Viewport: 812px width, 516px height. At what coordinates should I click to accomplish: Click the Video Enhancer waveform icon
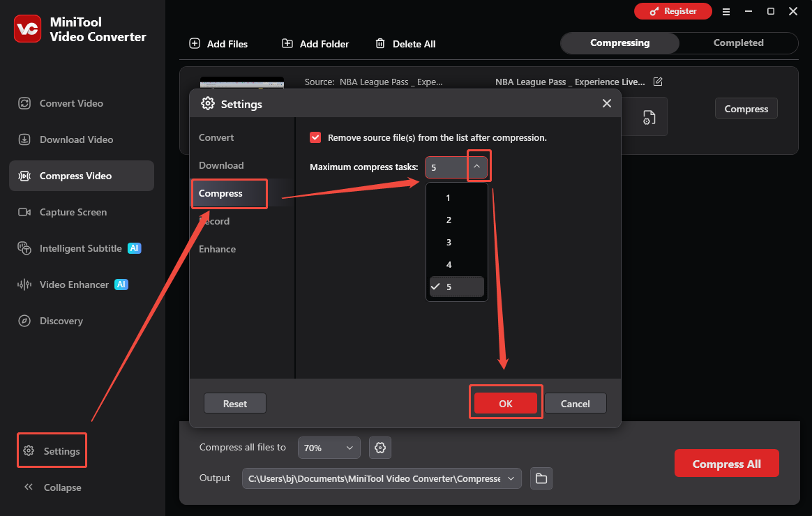point(24,284)
